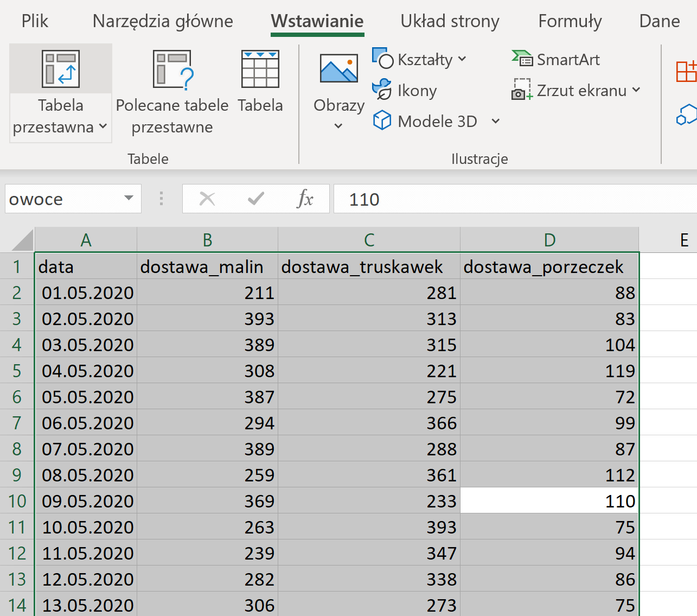Click the confirm checkmark in formula bar
Screen dimensions: 697x616
coord(255,199)
